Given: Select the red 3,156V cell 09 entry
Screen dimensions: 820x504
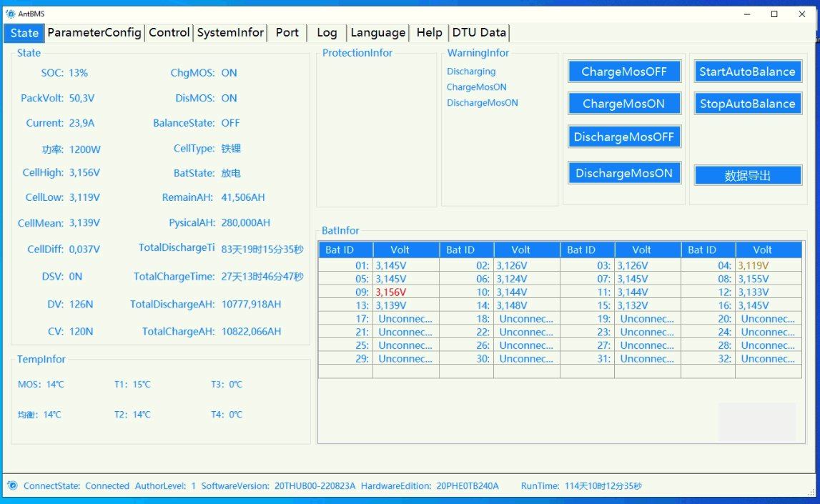Looking at the screenshot, I should (391, 292).
